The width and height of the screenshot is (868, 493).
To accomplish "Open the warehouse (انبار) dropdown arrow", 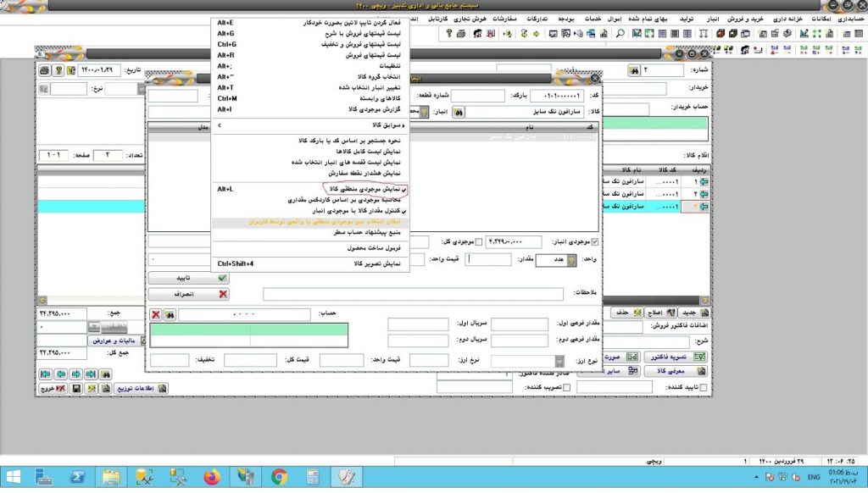I will pyautogui.click(x=424, y=113).
